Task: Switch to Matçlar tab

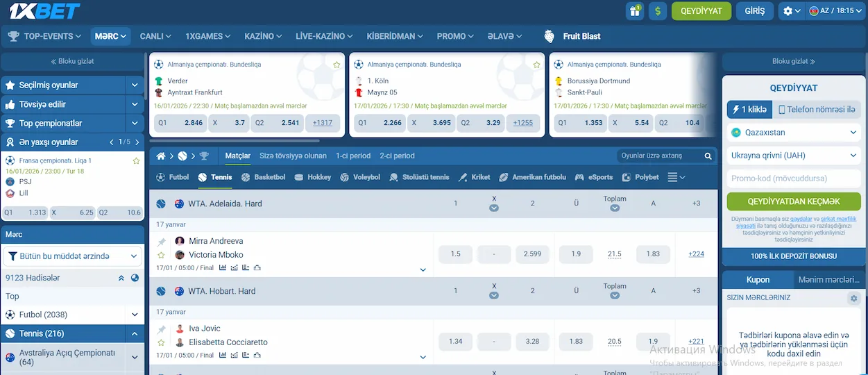Action: 237,156
